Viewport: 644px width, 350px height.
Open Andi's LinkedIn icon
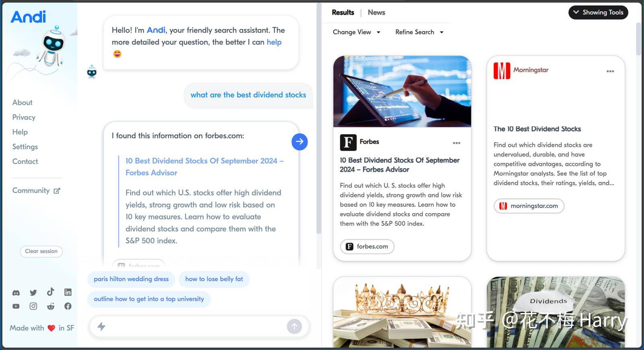pyautogui.click(x=68, y=292)
